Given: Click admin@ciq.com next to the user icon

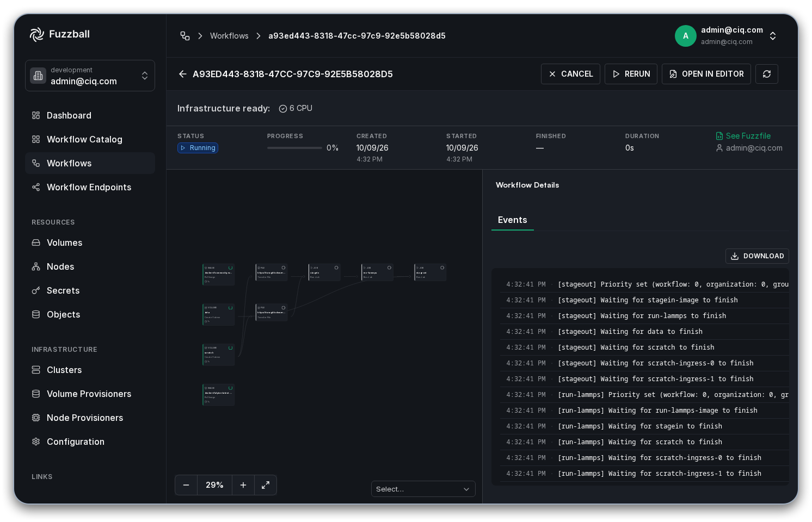Looking at the screenshot, I should pos(754,148).
